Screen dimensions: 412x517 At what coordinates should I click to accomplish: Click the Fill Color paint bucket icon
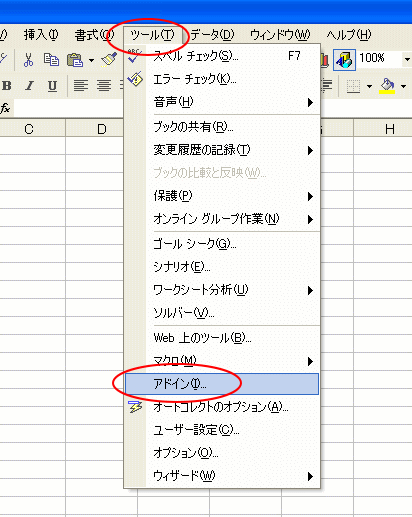click(x=387, y=86)
